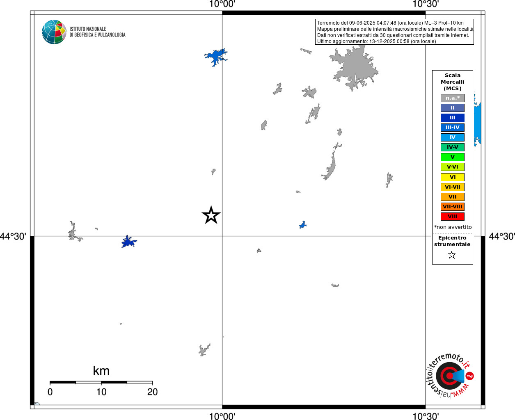The height and width of the screenshot is (420, 515).
Task: Click the INGV globe logo
Action: (x=54, y=32)
